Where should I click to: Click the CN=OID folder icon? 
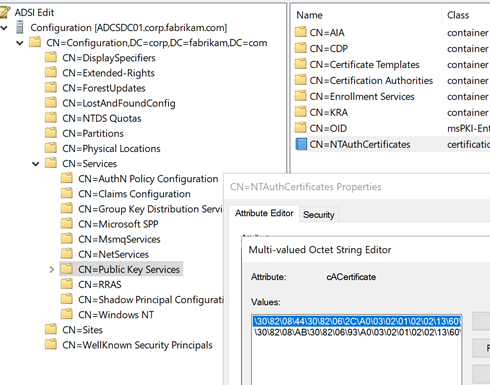coord(300,128)
